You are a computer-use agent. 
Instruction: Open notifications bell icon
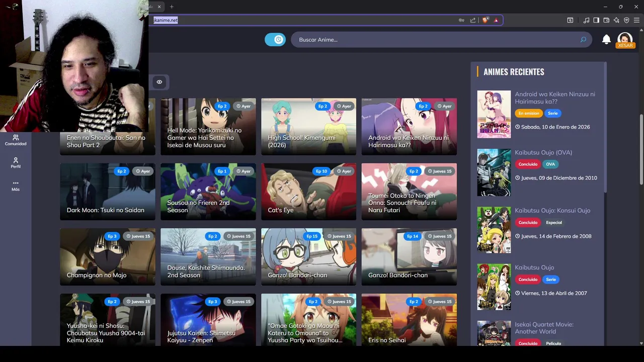pyautogui.click(x=606, y=39)
